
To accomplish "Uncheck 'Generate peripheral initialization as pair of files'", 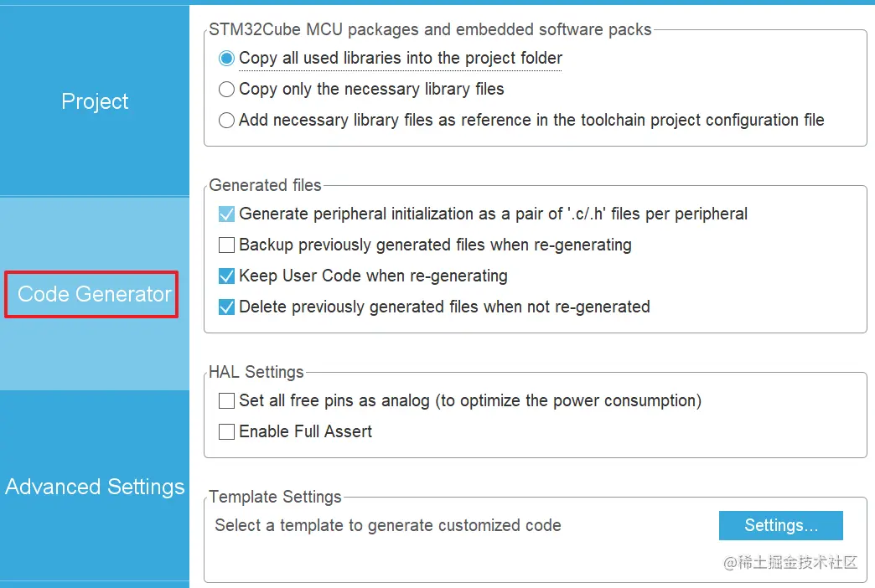I will (x=226, y=214).
